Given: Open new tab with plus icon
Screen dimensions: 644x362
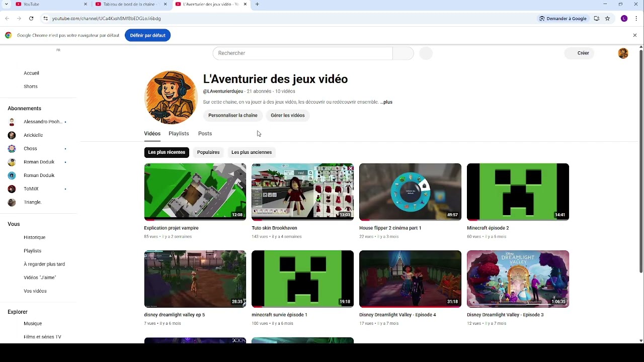Looking at the screenshot, I should point(257,4).
